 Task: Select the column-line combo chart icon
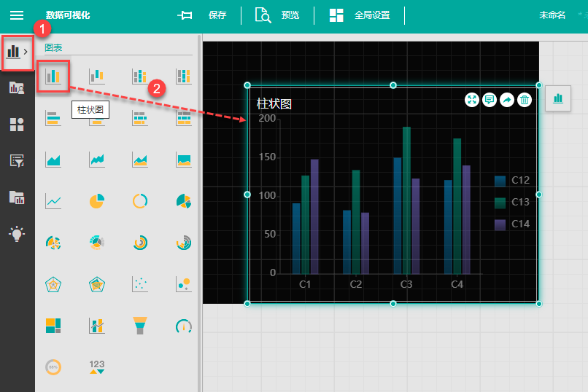click(97, 326)
